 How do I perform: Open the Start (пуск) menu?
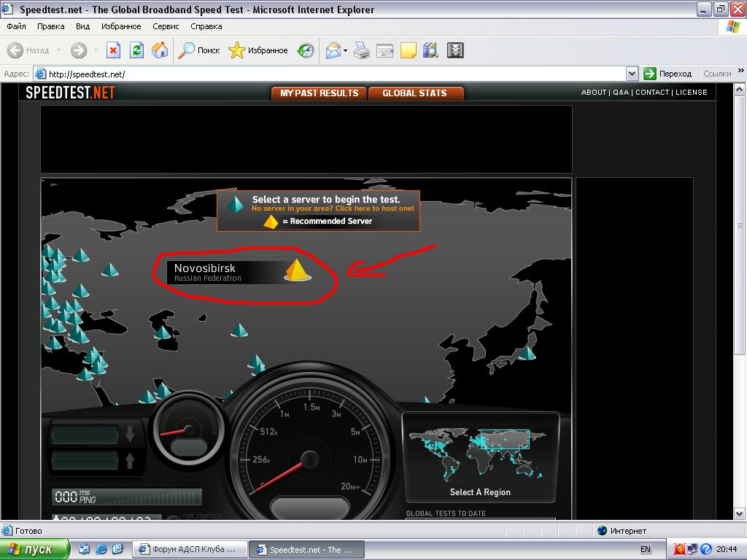[x=34, y=550]
